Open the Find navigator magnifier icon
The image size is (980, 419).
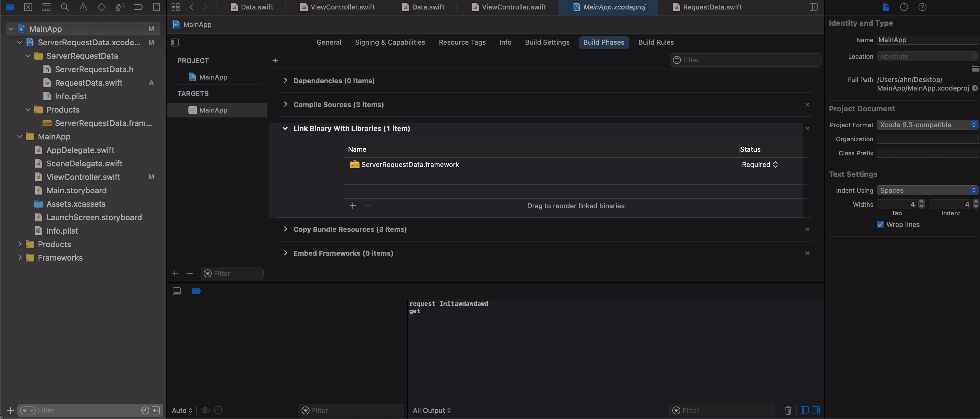click(65, 7)
